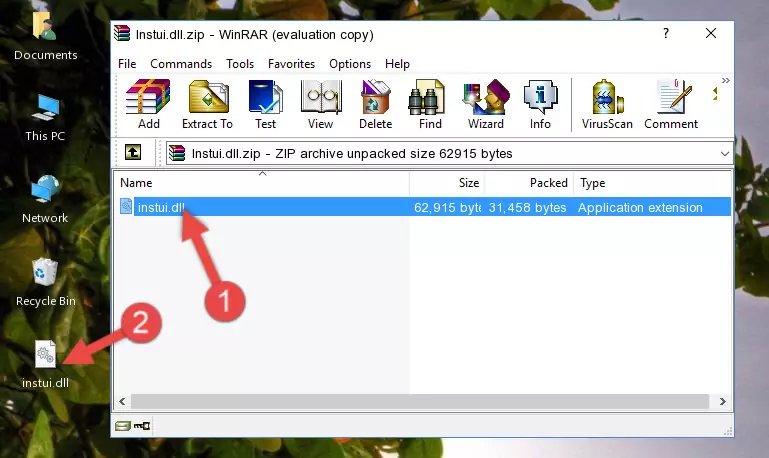Screen dimensions: 769x458
Task: Expand more toolbar buttons chevron
Action: click(726, 80)
